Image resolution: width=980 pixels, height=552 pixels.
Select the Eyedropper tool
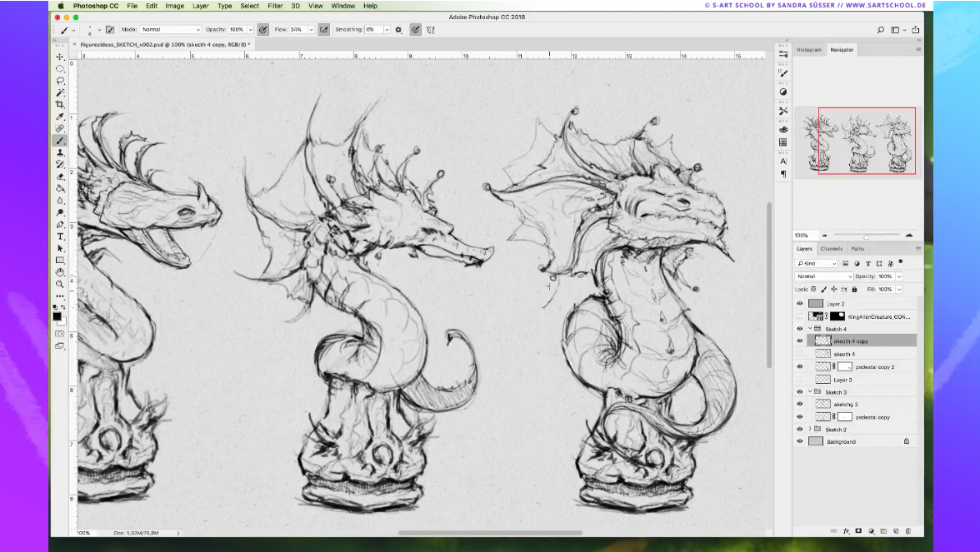(x=60, y=117)
